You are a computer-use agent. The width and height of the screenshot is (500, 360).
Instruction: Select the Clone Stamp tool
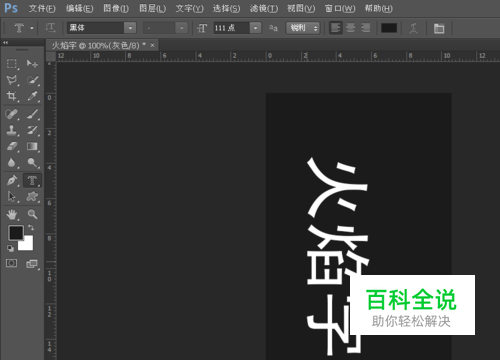pyautogui.click(x=12, y=130)
